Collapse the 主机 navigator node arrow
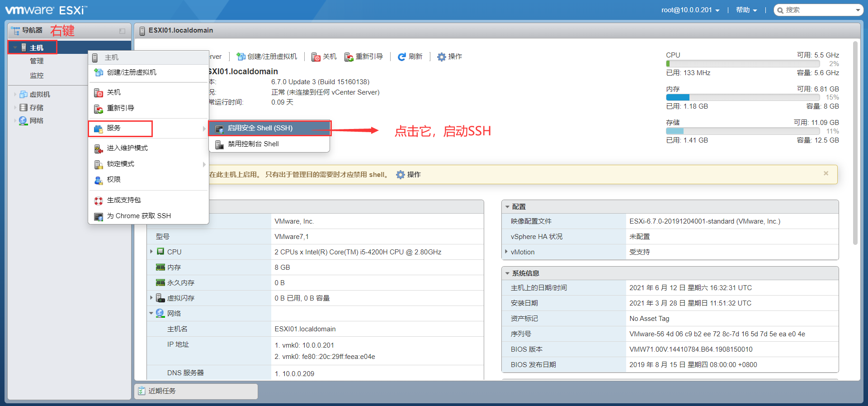Screen dimensions: 868x406 pos(15,48)
